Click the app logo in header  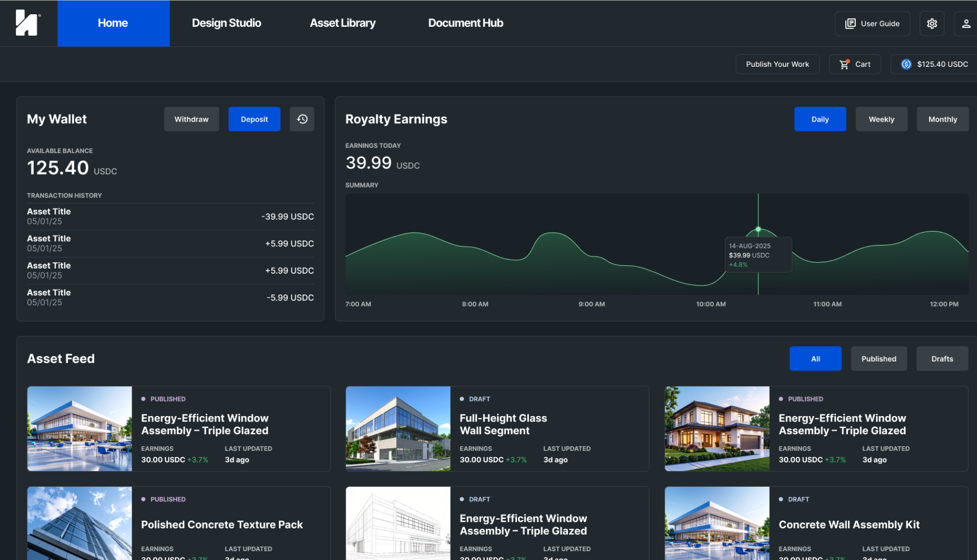[x=27, y=23]
